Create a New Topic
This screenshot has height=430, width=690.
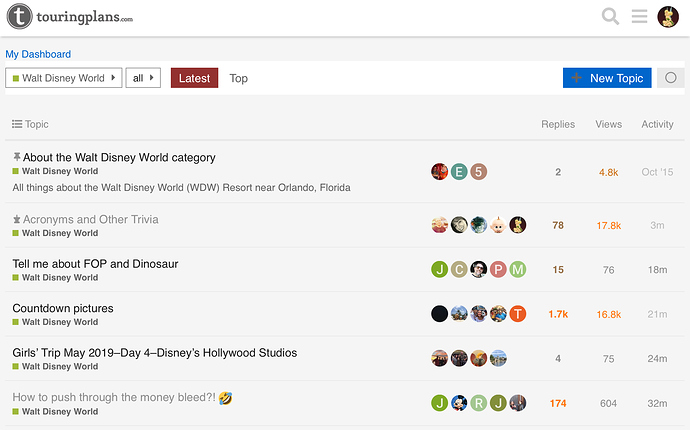click(607, 78)
